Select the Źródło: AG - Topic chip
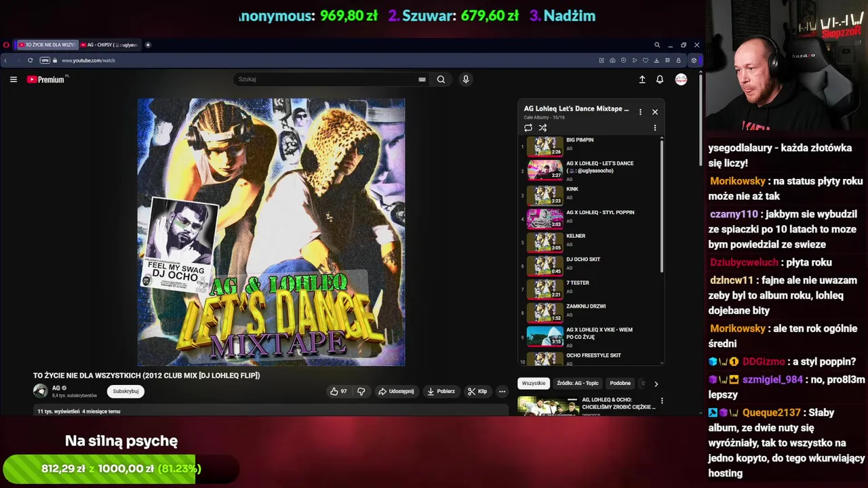Image resolution: width=868 pixels, height=488 pixels. tap(578, 384)
